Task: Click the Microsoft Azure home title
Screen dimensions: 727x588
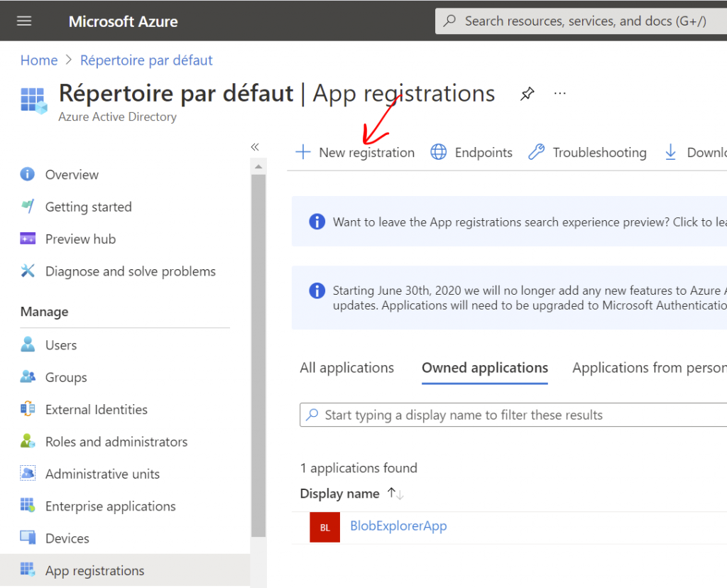Action: [124, 21]
